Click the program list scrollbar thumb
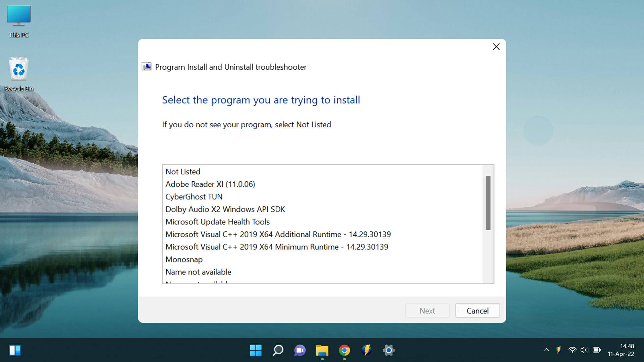Image resolution: width=644 pixels, height=362 pixels. [488, 203]
